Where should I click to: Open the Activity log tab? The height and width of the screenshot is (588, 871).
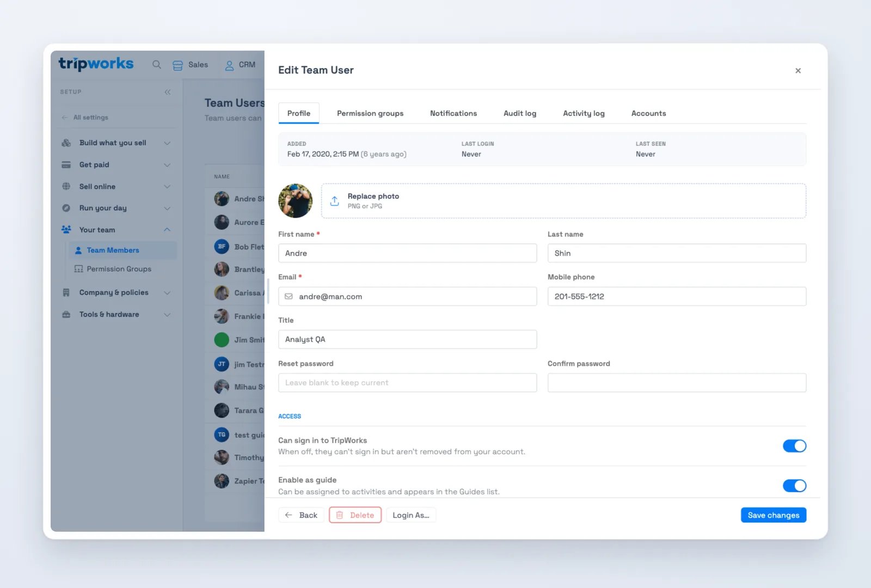pos(584,113)
